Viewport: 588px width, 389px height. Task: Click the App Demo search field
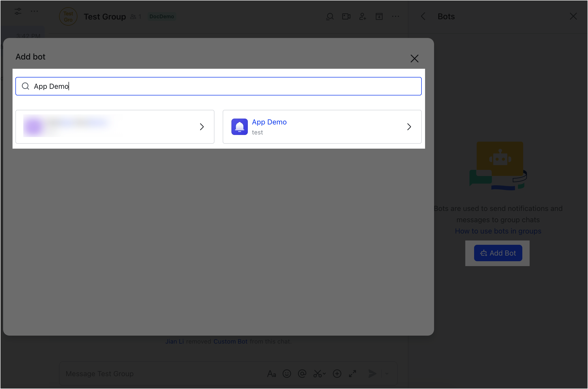pyautogui.click(x=218, y=86)
